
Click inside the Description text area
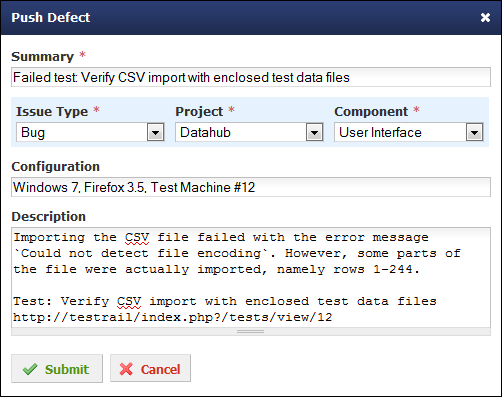click(x=251, y=277)
